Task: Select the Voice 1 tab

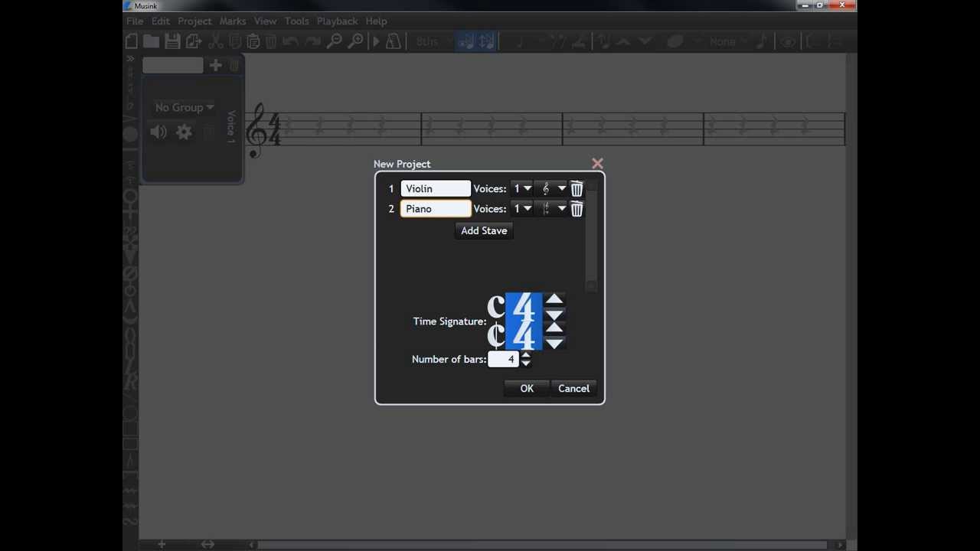Action: coord(231,126)
